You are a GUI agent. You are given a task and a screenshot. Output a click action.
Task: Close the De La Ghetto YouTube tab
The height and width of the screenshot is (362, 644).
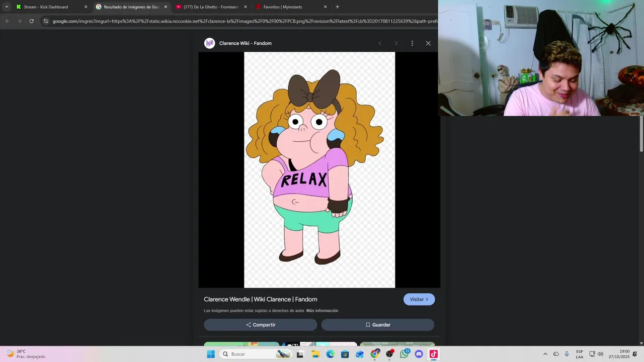(246, 7)
